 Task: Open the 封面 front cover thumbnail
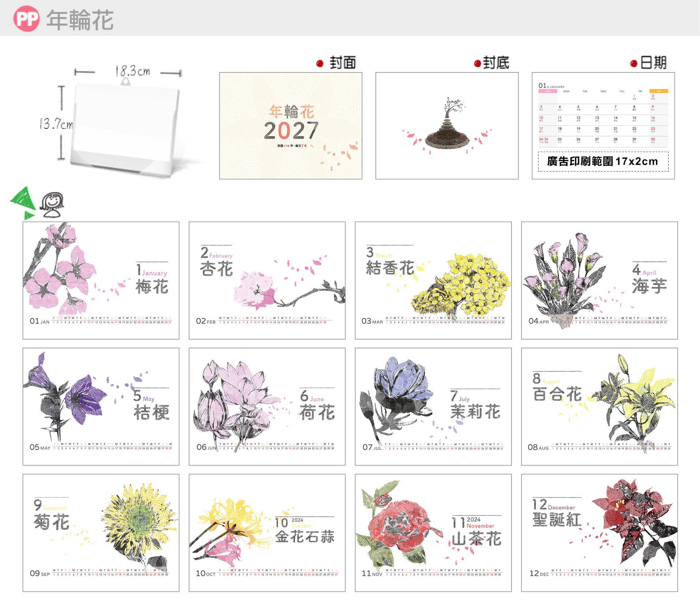(291, 126)
